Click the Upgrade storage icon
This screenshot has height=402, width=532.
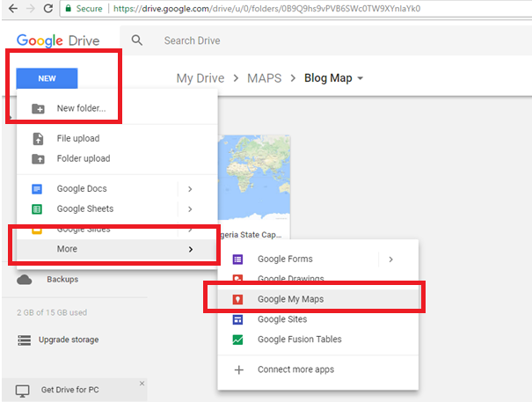[x=24, y=340]
